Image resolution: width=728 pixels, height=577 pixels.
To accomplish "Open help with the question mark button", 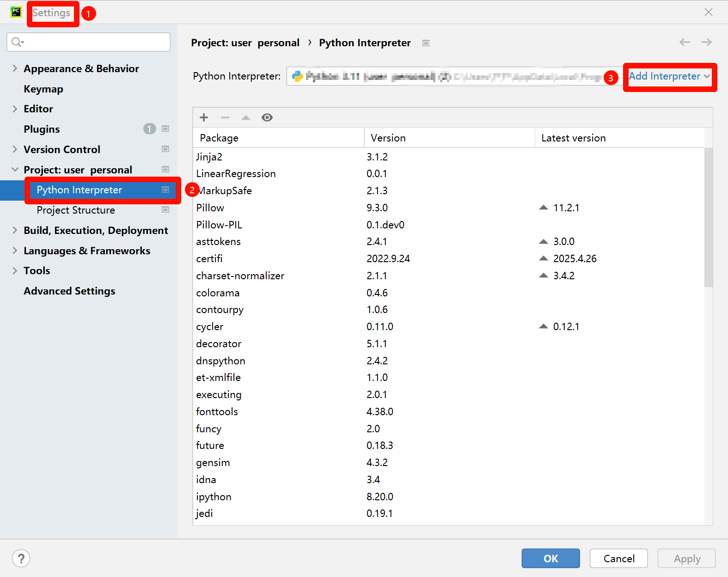I will 21,558.
